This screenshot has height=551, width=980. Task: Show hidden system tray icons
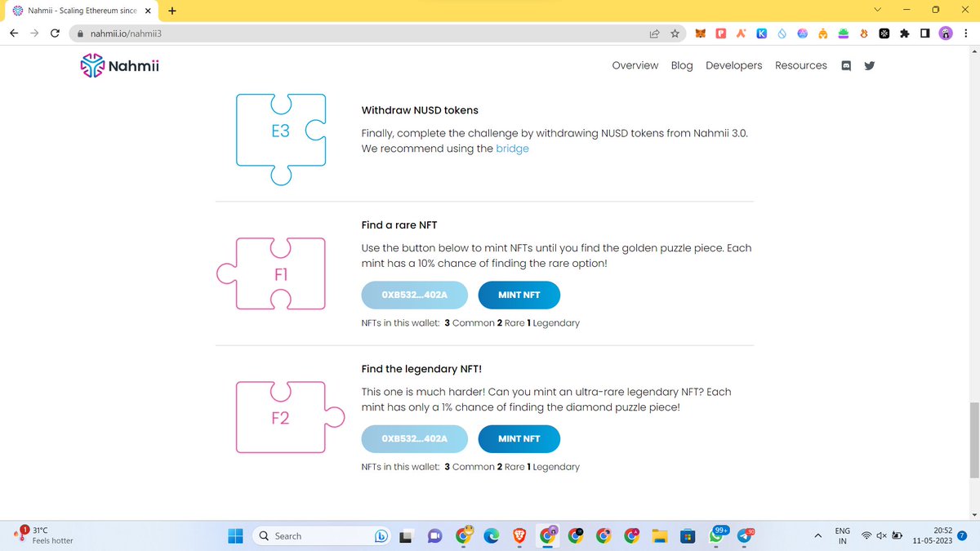tap(817, 535)
